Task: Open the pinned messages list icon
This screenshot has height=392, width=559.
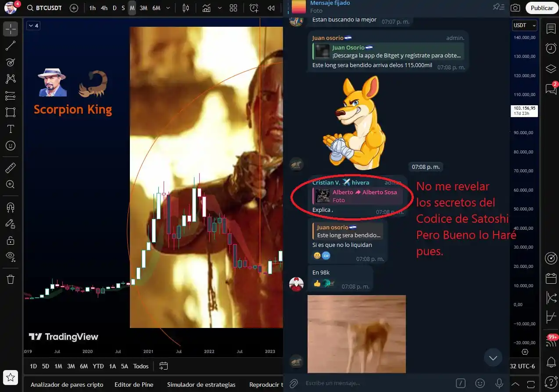Action: tap(498, 7)
